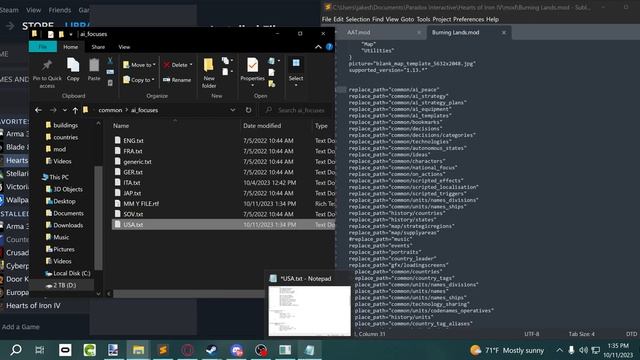Open the New item dropdown

coord(227,61)
